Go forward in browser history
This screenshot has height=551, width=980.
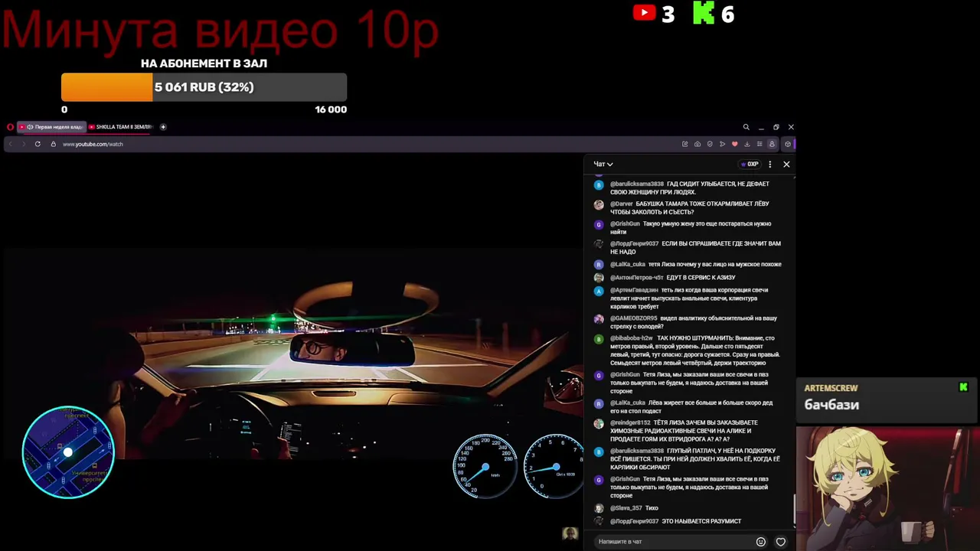point(23,144)
